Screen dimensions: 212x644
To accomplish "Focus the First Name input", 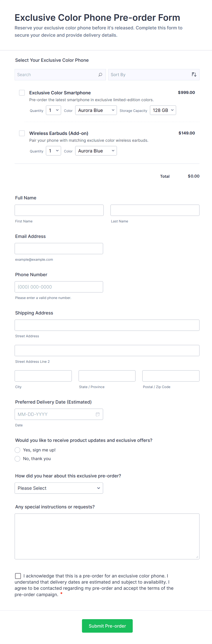I will (x=59, y=210).
